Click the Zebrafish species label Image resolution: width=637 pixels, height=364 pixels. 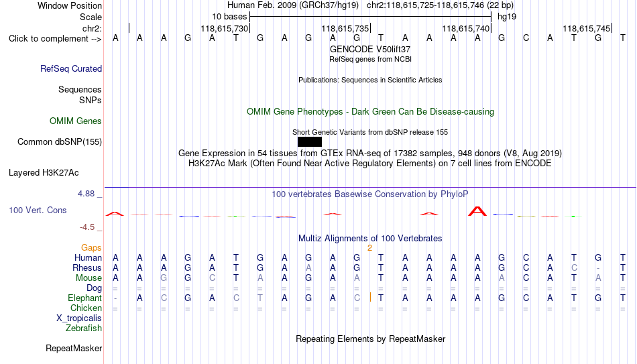coord(84,328)
